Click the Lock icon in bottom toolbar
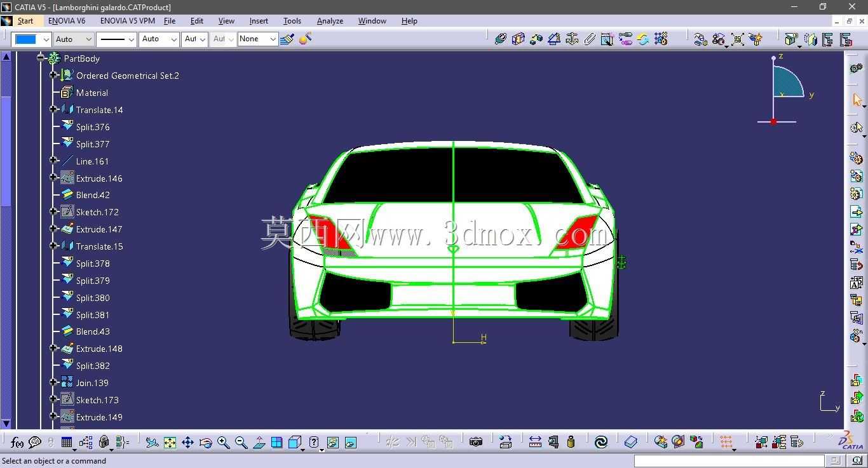Screen dimensions: 868x468 pos(104,443)
